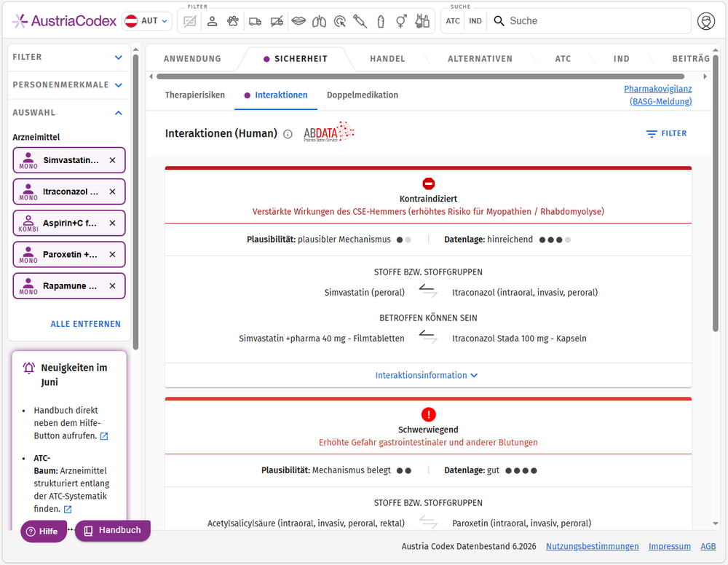This screenshot has height=565, width=728.
Task: Click the red Kontraindiziert stop icon
Action: [429, 184]
